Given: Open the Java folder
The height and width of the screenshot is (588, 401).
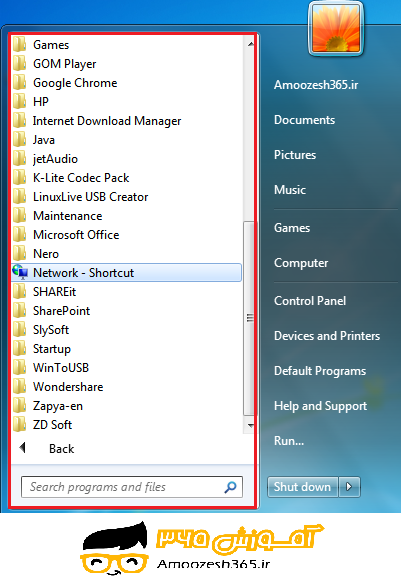Looking at the screenshot, I should click(126, 140).
